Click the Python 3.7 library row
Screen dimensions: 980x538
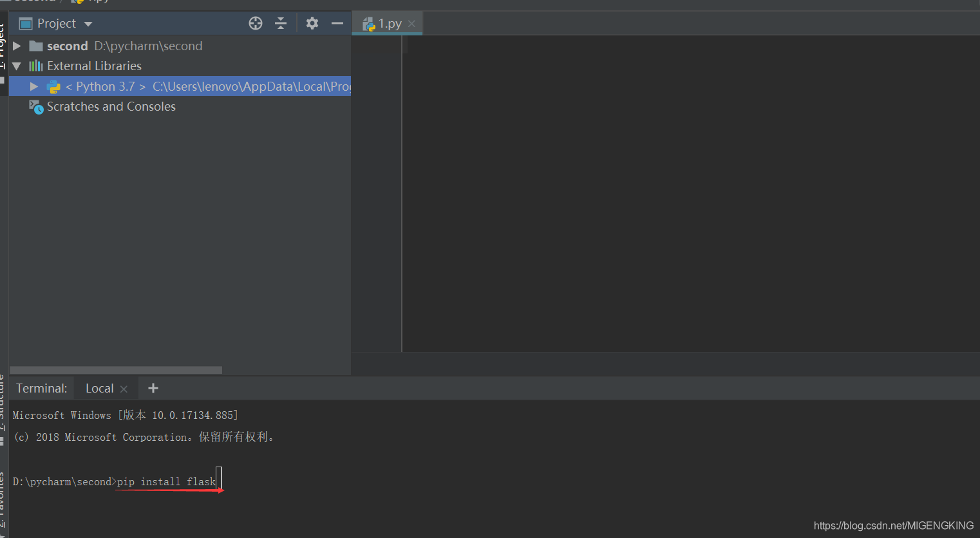pyautogui.click(x=180, y=86)
